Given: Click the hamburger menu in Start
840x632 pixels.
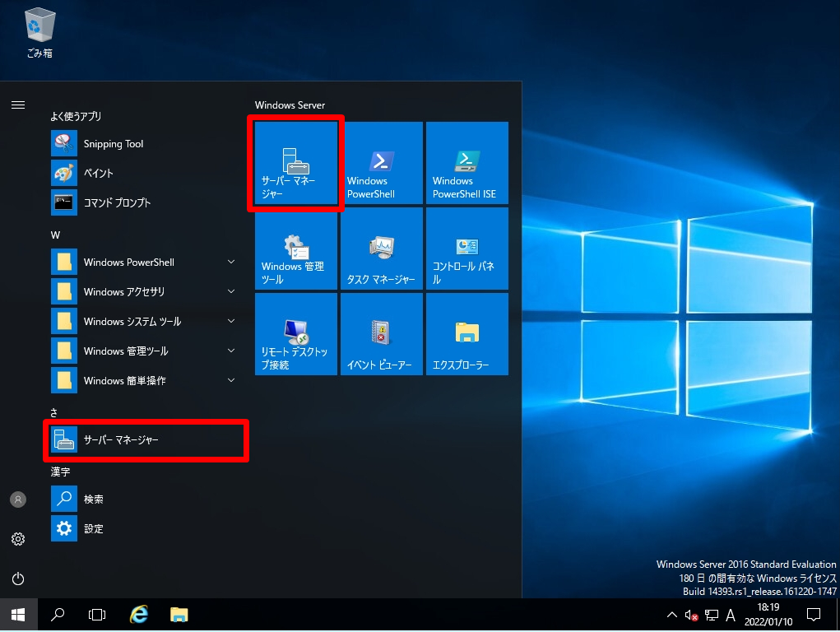Looking at the screenshot, I should 18,105.
